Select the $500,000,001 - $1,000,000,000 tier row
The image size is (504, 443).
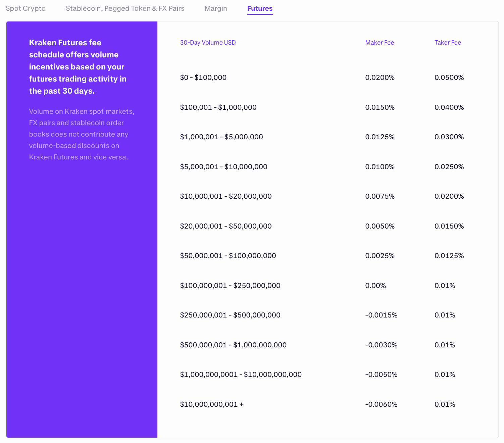[234, 345]
